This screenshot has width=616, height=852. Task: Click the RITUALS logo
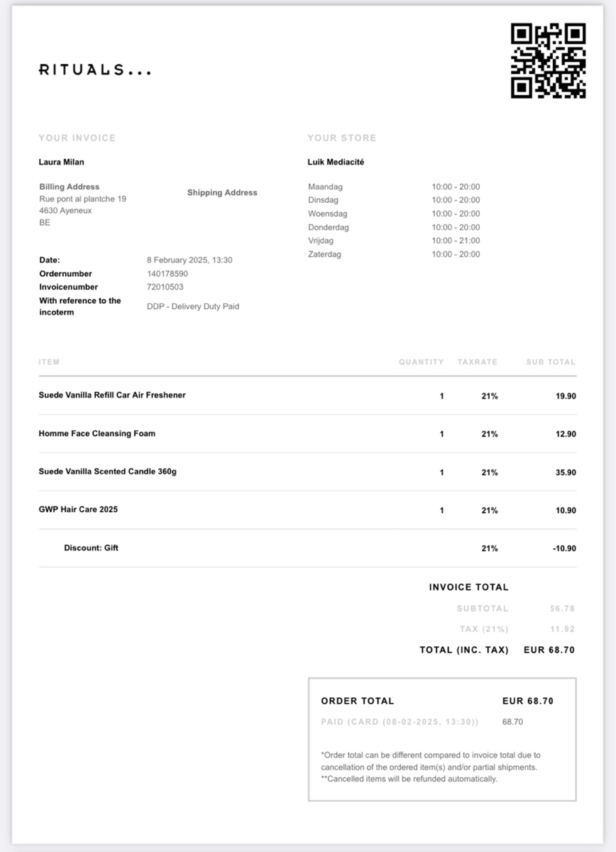[94, 70]
